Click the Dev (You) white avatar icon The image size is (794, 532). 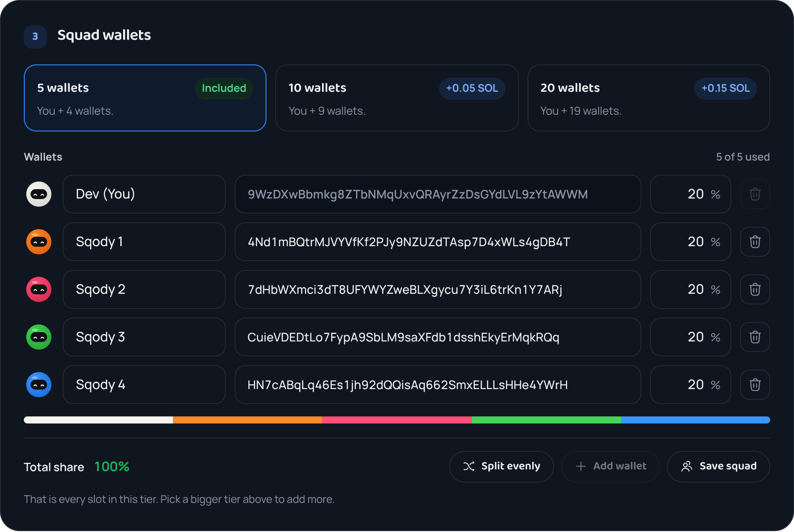(x=39, y=194)
